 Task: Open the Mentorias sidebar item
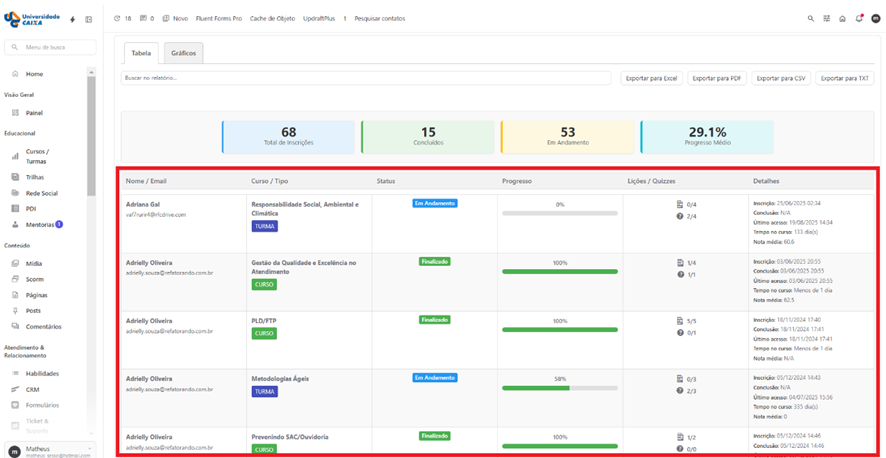pyautogui.click(x=40, y=225)
